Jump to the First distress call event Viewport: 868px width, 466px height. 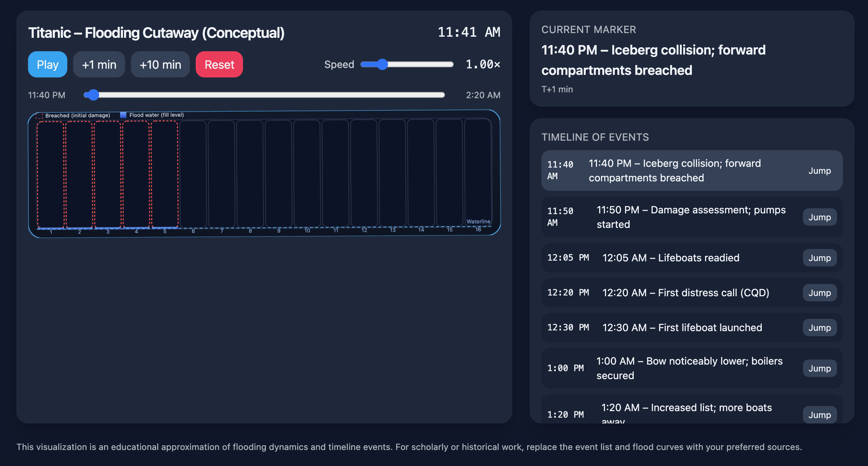click(x=819, y=293)
